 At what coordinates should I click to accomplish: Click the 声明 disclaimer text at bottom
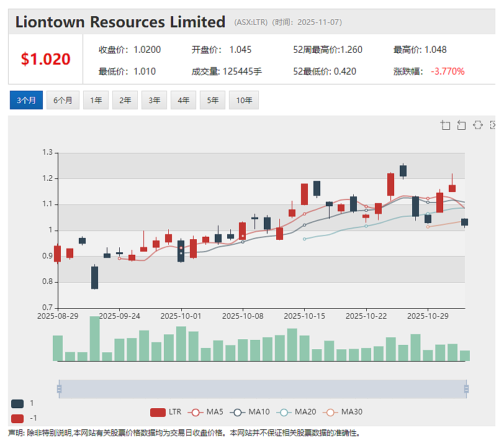pos(184,433)
